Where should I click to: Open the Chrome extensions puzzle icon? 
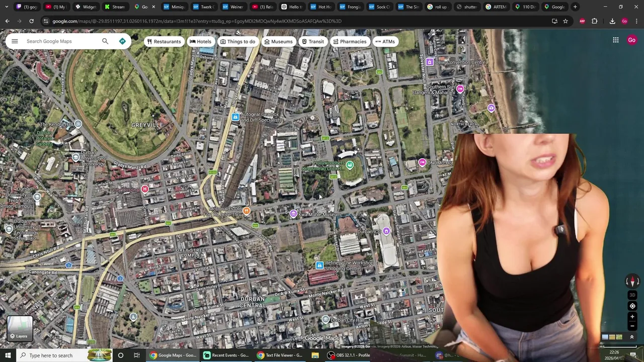pyautogui.click(x=594, y=21)
